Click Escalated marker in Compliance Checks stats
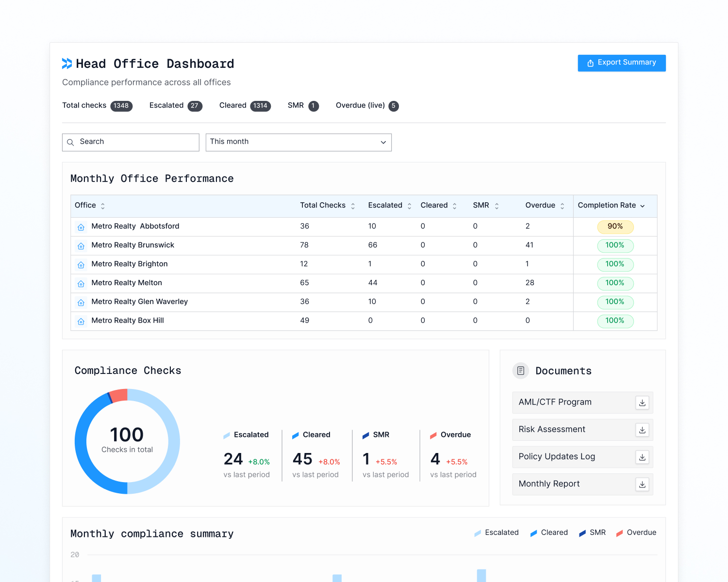 (x=227, y=436)
